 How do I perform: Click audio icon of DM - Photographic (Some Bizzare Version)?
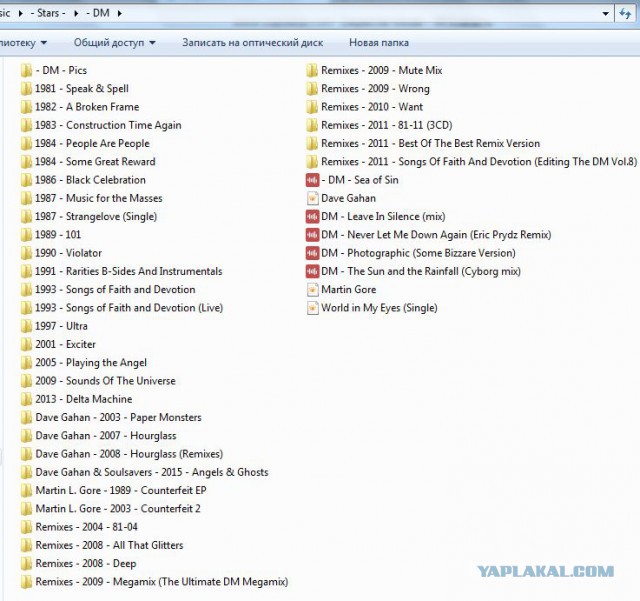point(312,253)
